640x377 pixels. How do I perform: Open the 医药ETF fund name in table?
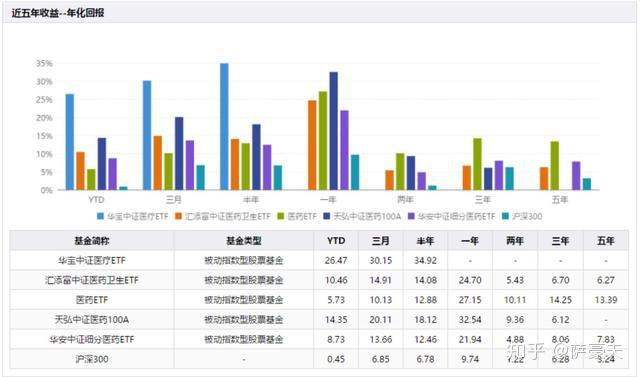click(x=92, y=300)
